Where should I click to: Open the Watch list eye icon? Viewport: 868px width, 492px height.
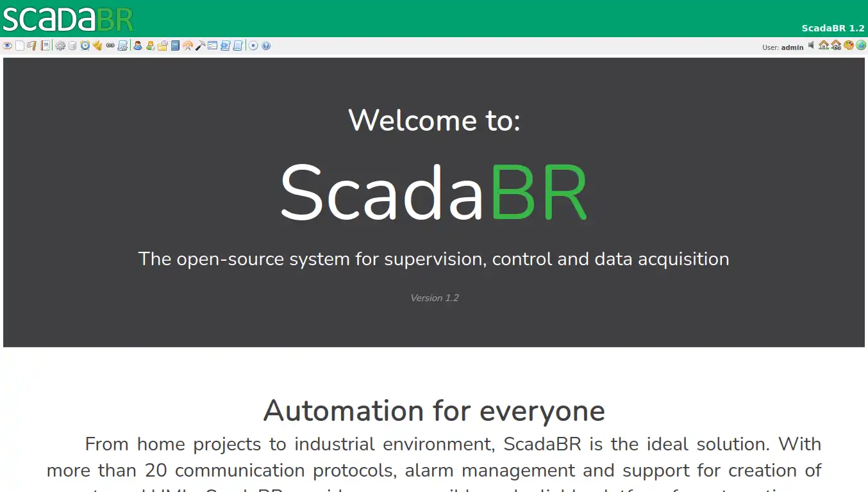pos(7,45)
